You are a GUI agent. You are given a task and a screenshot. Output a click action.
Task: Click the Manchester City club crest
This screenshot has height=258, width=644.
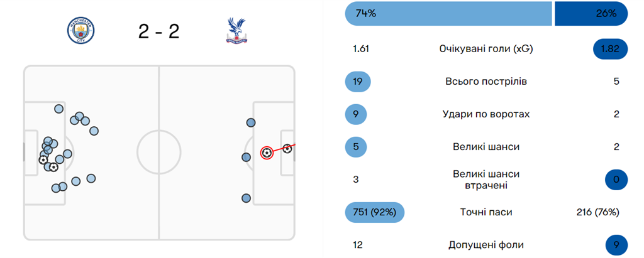(x=80, y=31)
